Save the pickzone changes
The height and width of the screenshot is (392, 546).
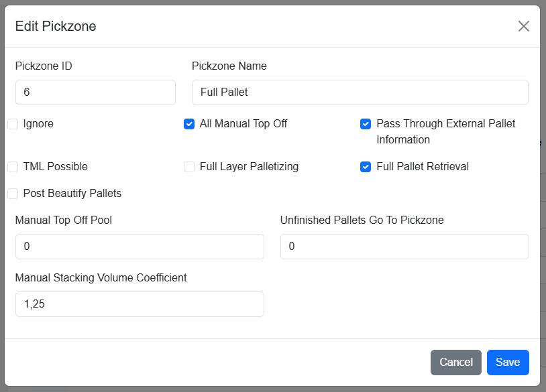pyautogui.click(x=508, y=363)
